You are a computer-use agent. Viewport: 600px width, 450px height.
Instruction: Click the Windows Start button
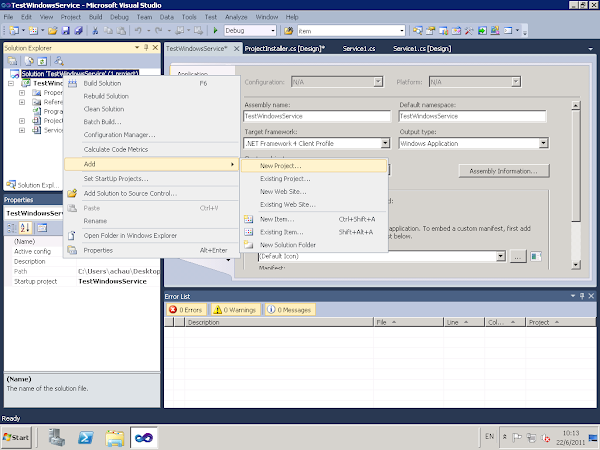16,437
